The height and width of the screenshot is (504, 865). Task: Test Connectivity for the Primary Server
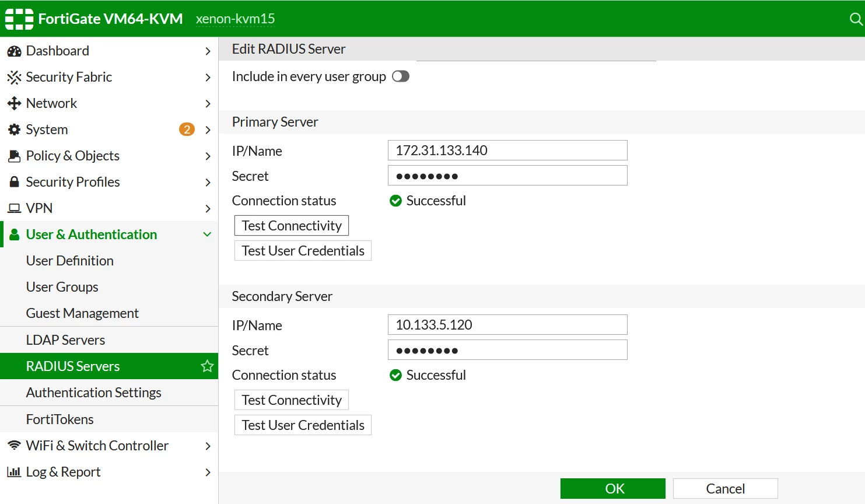tap(292, 226)
